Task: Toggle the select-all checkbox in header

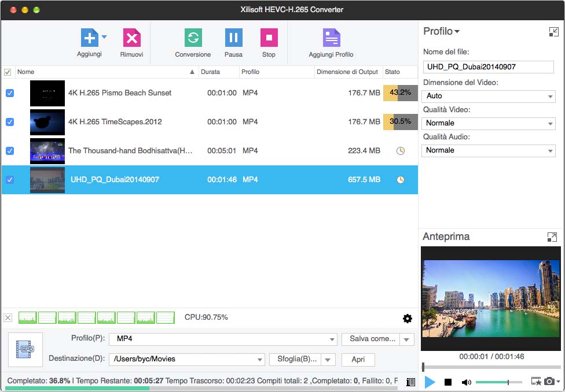Action: tap(7, 72)
